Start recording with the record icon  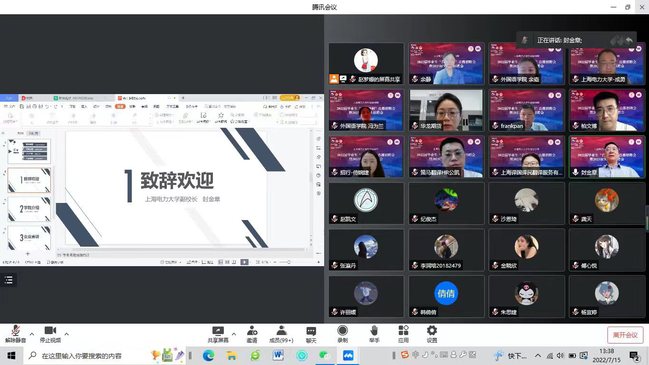pos(342,334)
